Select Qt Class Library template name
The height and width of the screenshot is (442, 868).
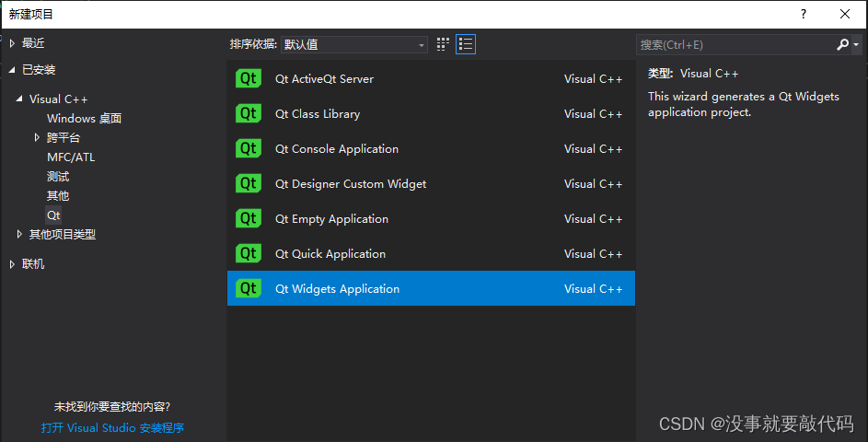(318, 113)
